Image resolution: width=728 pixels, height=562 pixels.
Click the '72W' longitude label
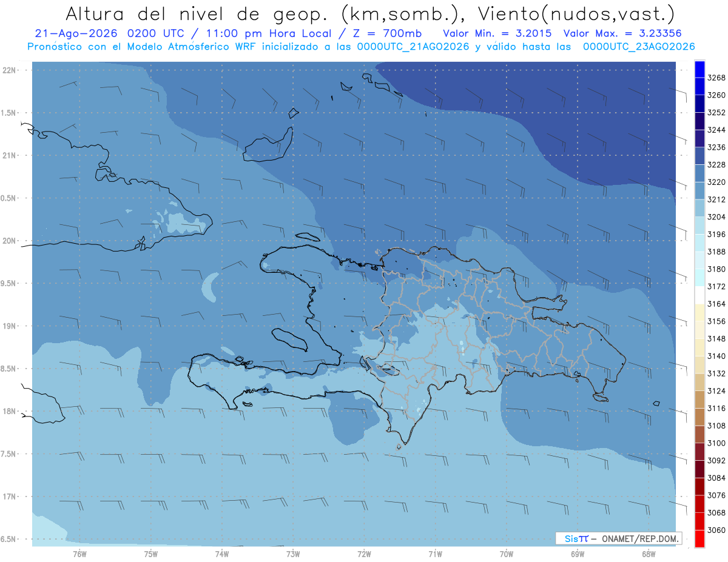365,554
